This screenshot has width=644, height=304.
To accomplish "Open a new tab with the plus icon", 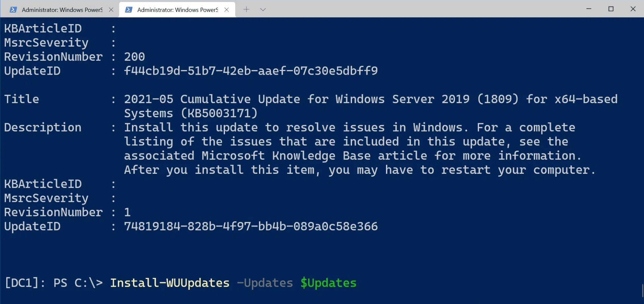I will coord(246,9).
